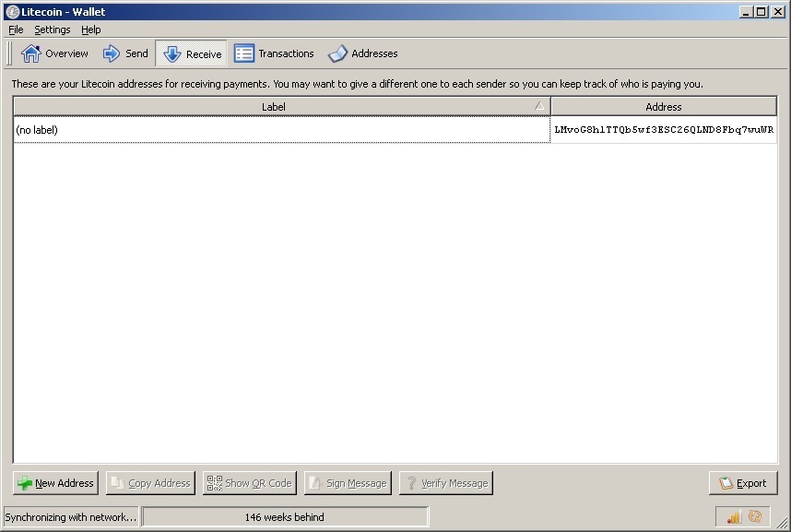791x532 pixels.
Task: Click the Receive tab's down-arrow icon
Action: tap(173, 53)
